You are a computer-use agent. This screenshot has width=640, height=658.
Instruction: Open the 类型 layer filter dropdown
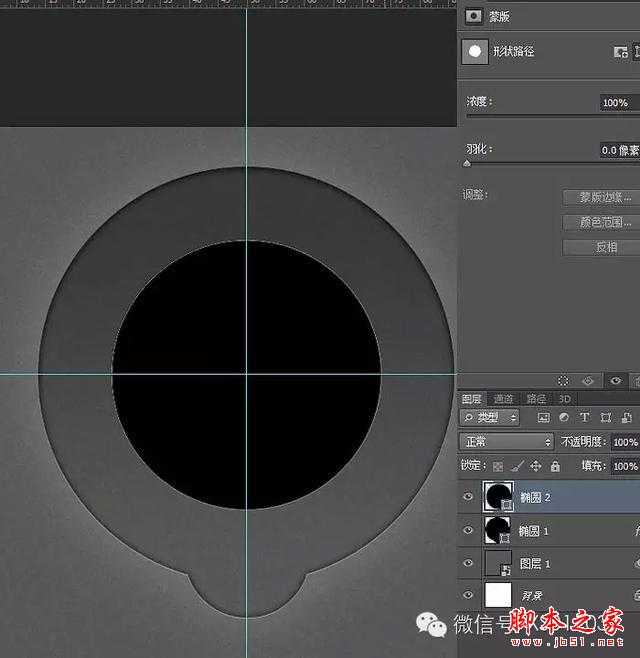point(490,417)
